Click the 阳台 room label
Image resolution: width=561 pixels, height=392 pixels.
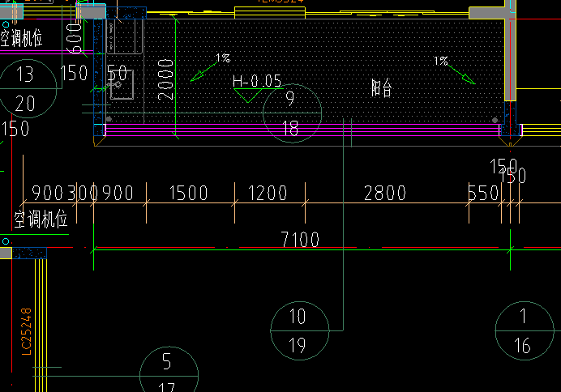[381, 88]
